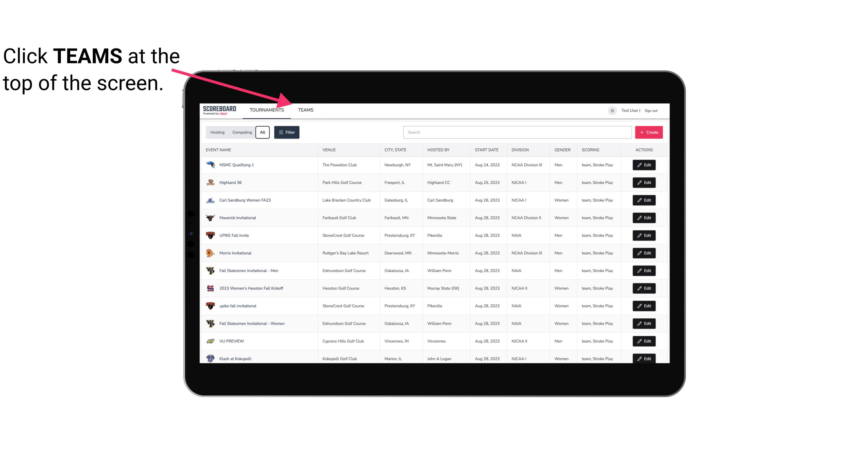868x467 pixels.
Task: Click the Create button
Action: 649,132
